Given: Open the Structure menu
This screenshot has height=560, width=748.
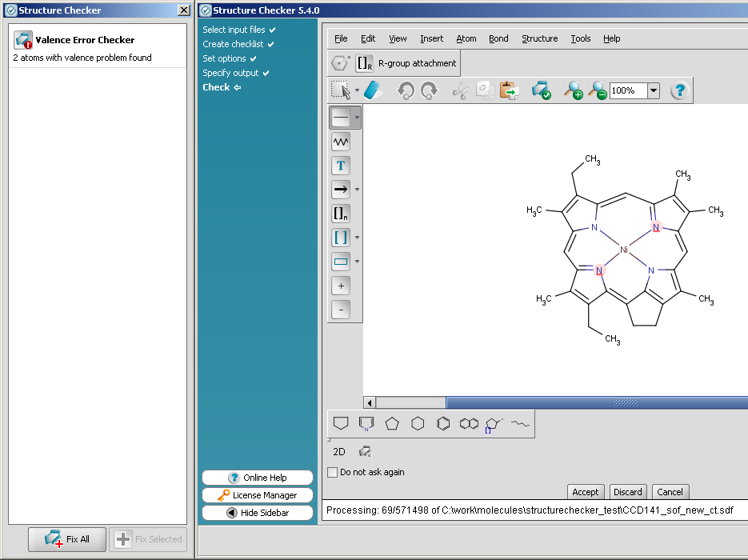Looking at the screenshot, I should [x=539, y=38].
